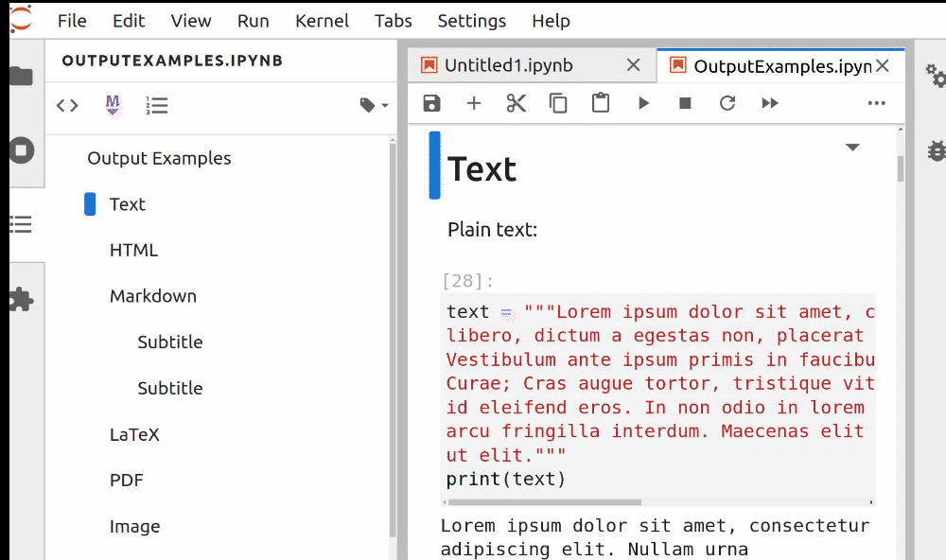This screenshot has width=946, height=560.
Task: Cut selected cells with scissors icon
Action: (x=517, y=103)
